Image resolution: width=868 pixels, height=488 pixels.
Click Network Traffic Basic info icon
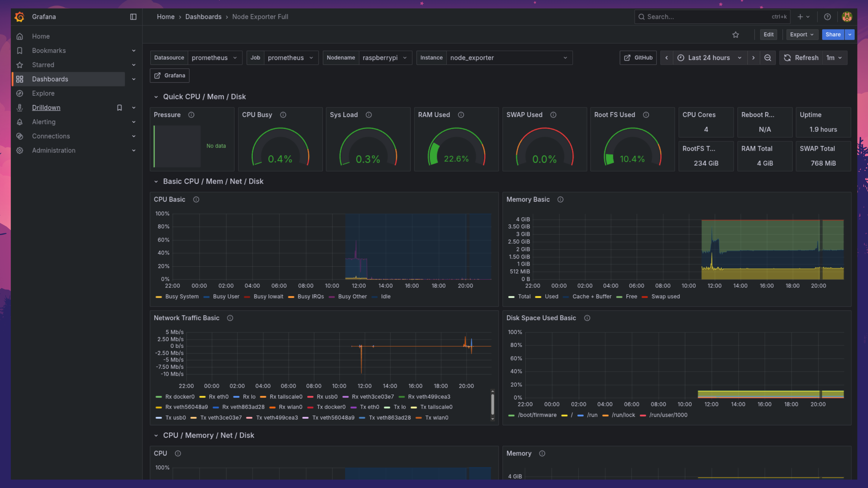click(x=230, y=318)
